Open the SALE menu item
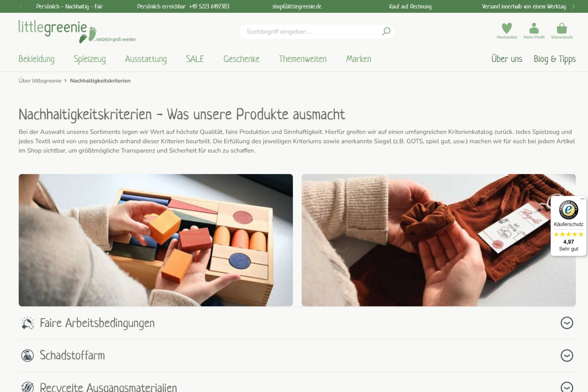The height and width of the screenshot is (392, 588). (195, 59)
